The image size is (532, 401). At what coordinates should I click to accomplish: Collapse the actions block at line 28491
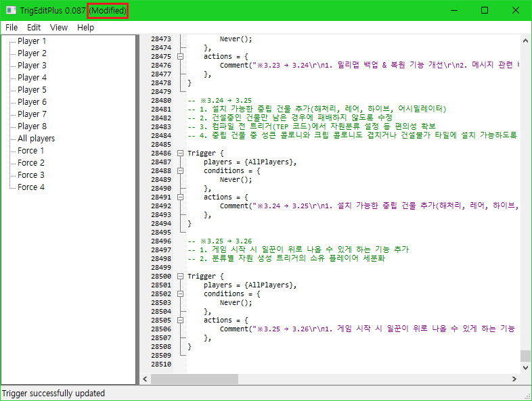(x=180, y=197)
